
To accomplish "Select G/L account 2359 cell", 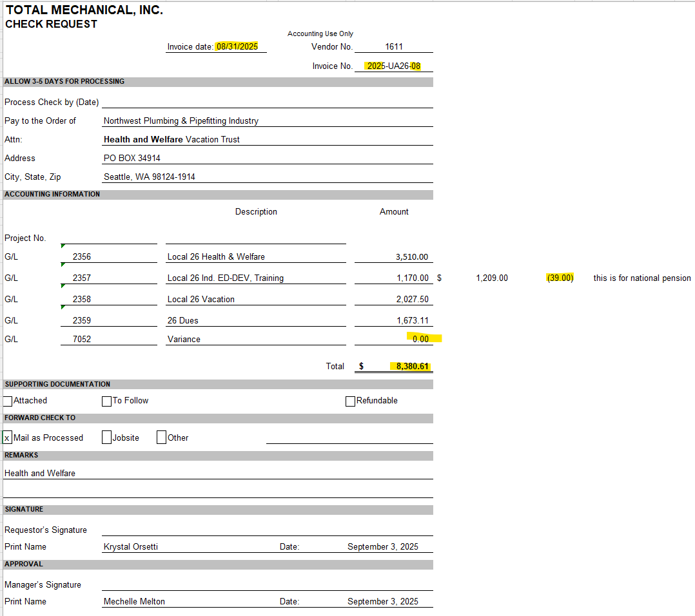I will [x=108, y=321].
